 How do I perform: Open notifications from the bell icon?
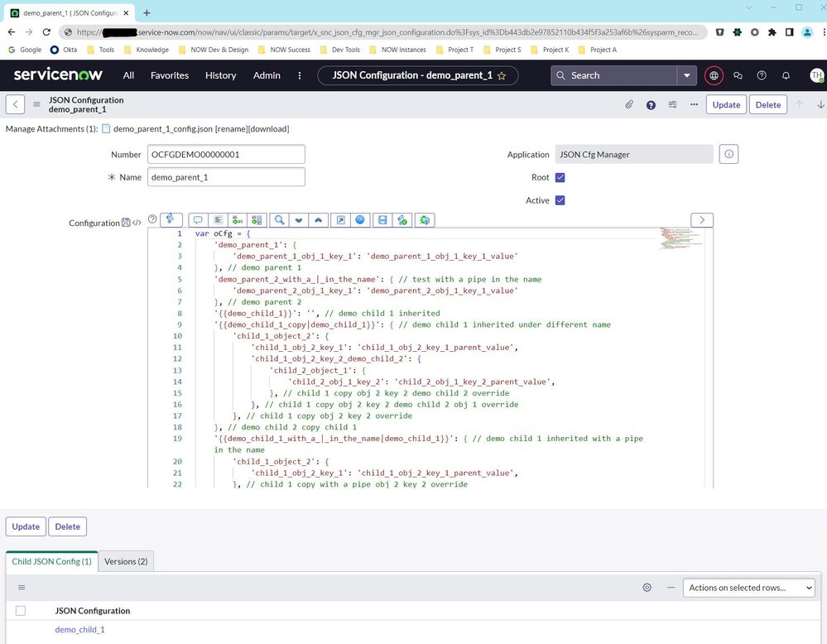[x=785, y=75]
